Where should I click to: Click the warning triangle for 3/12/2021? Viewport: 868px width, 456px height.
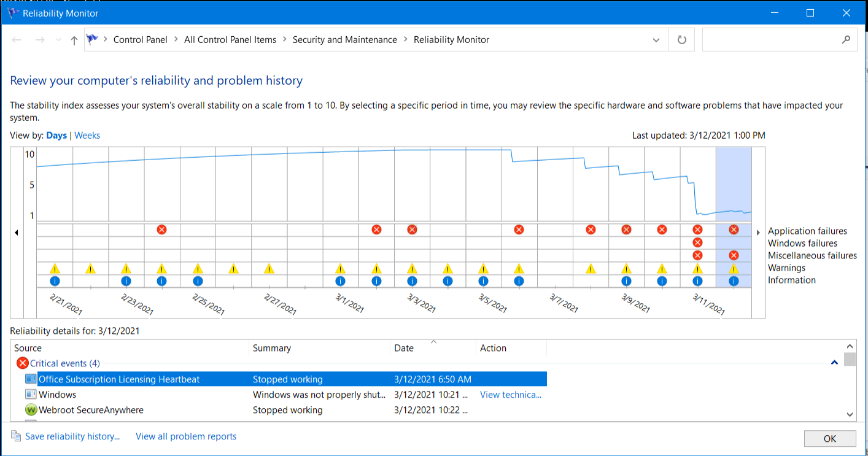coord(734,268)
